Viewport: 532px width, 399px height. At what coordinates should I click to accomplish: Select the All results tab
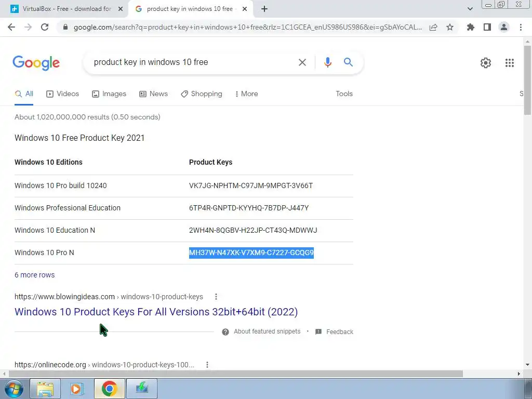click(x=24, y=94)
